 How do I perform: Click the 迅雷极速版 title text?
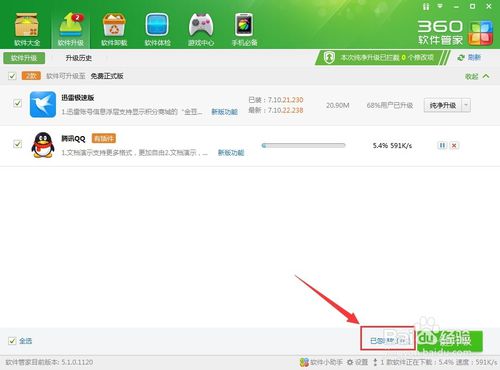click(78, 98)
